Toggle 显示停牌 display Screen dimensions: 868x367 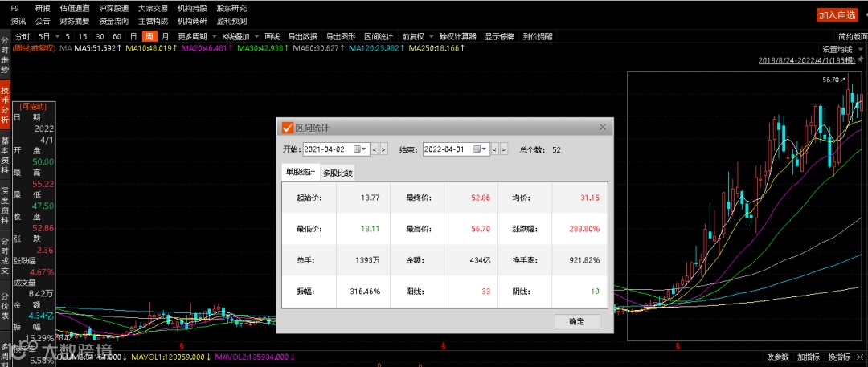point(499,36)
